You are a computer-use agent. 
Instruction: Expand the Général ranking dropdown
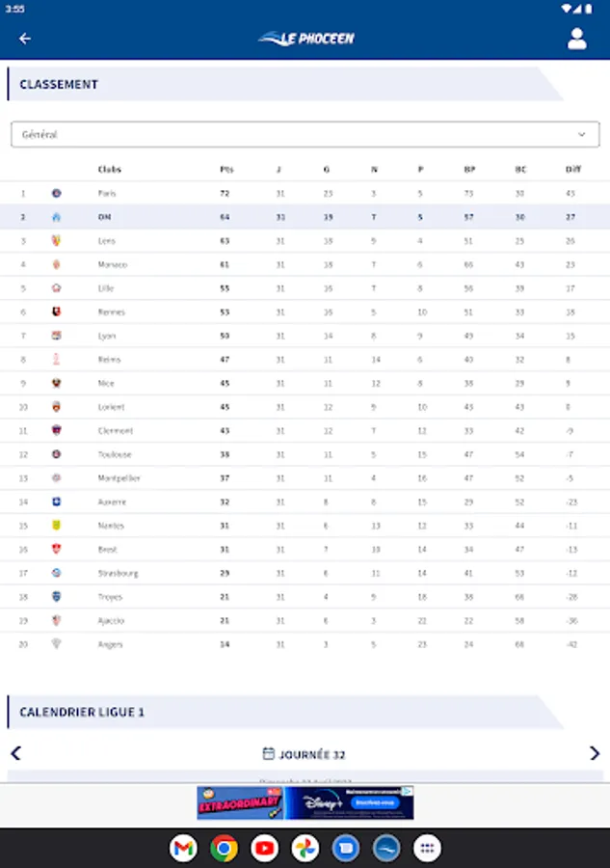(305, 135)
